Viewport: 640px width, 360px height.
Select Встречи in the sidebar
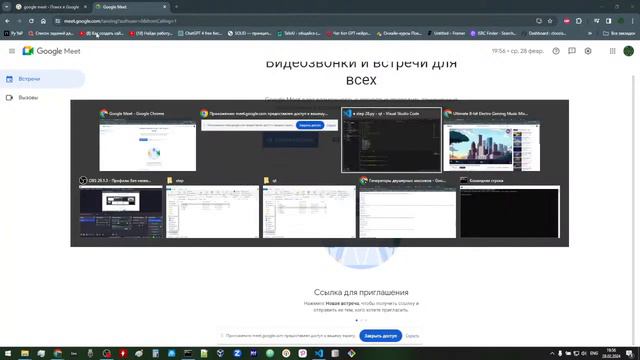(x=42, y=79)
